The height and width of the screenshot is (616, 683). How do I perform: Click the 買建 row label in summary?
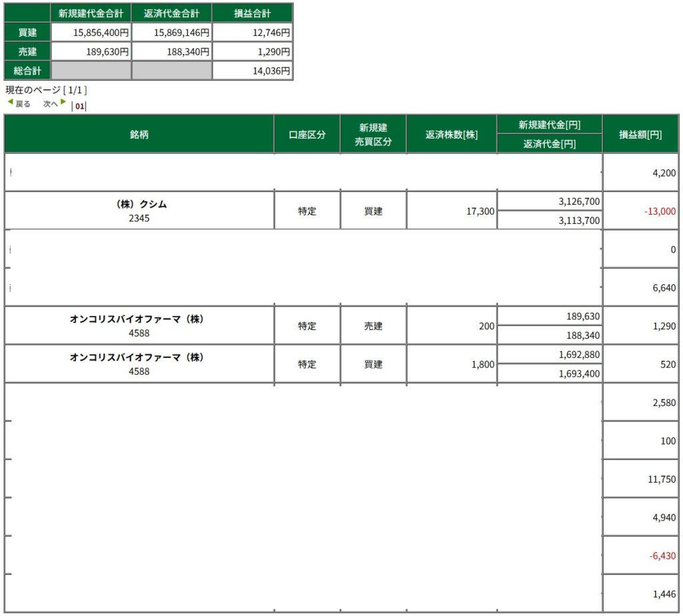tap(27, 32)
